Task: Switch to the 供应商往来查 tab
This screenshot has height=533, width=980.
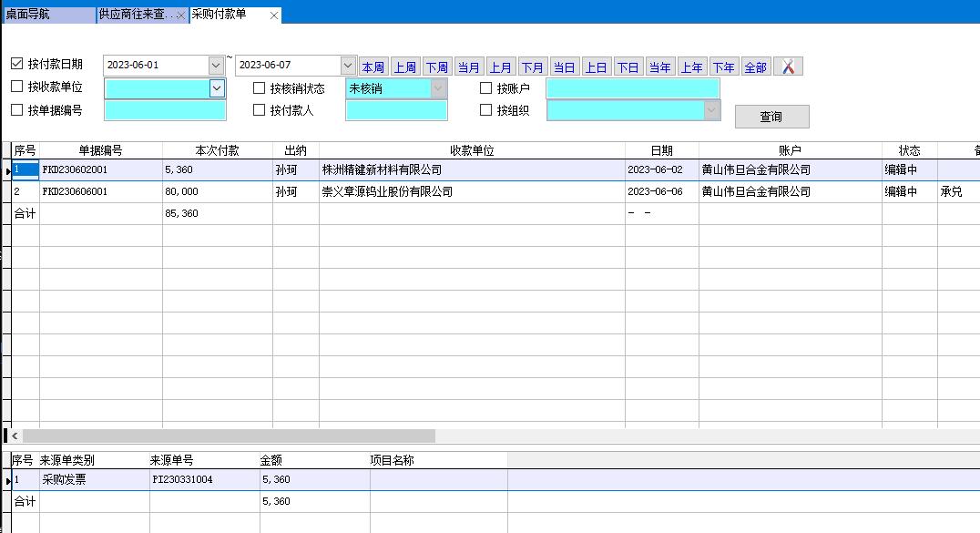Action: pyautogui.click(x=135, y=15)
